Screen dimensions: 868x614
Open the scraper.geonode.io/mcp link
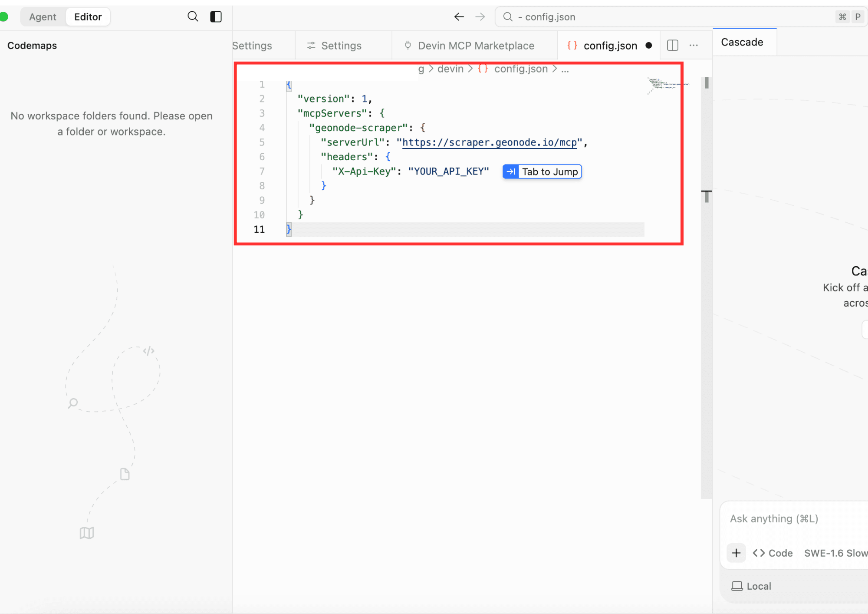(490, 142)
